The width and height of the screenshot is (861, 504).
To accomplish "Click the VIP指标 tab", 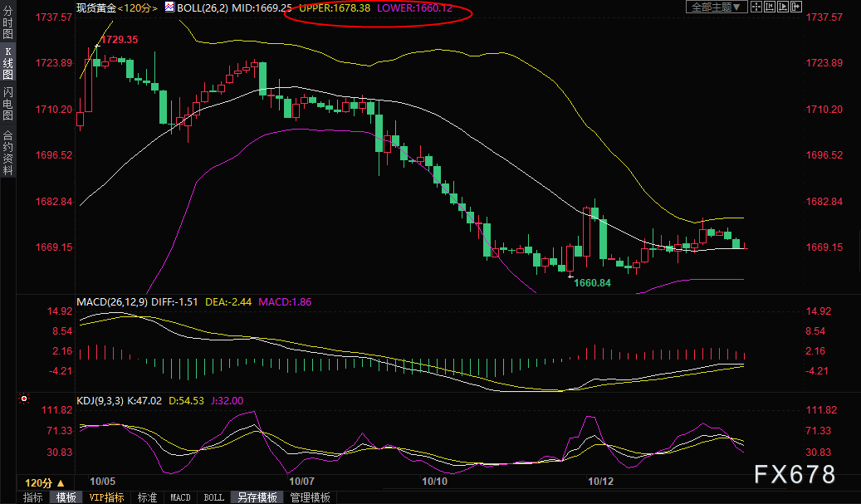I will (106, 497).
